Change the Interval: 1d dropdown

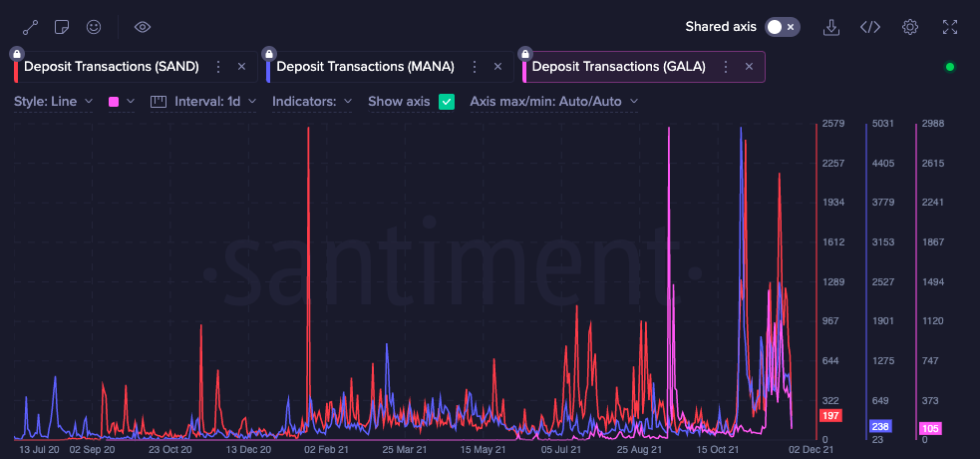point(215,102)
